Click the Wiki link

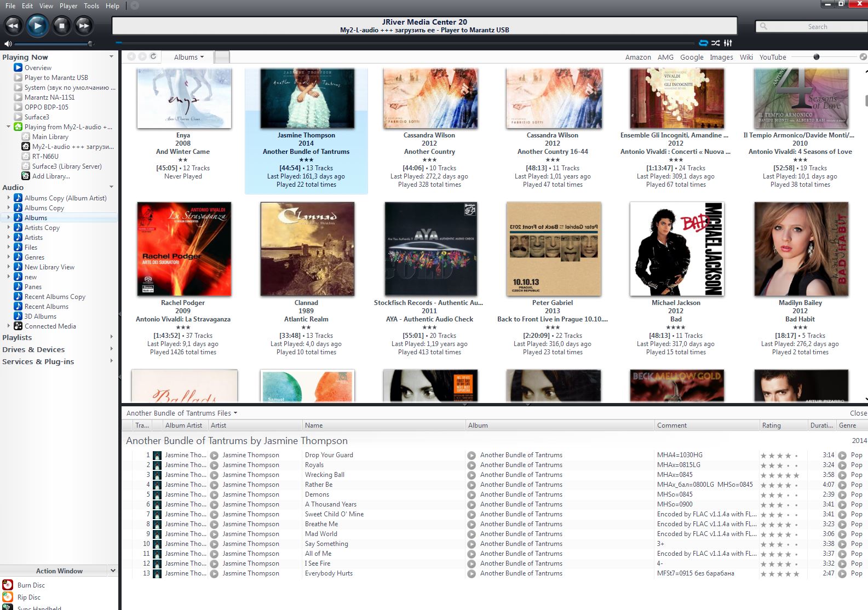pos(746,57)
